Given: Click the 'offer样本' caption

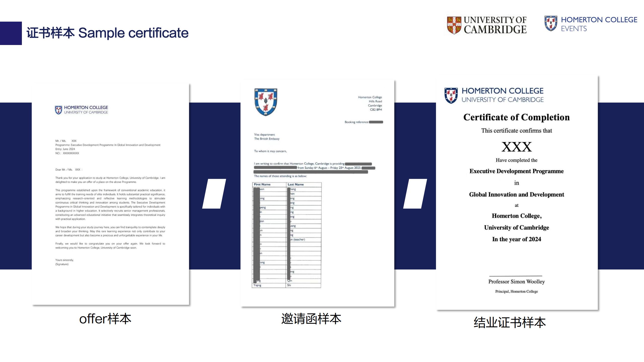Looking at the screenshot, I should [x=105, y=319].
